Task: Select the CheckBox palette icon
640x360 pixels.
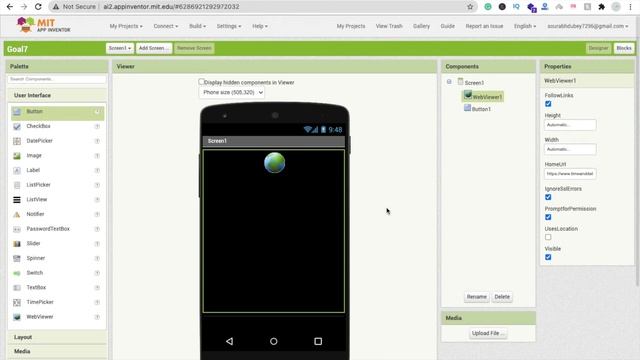Action: point(17,127)
